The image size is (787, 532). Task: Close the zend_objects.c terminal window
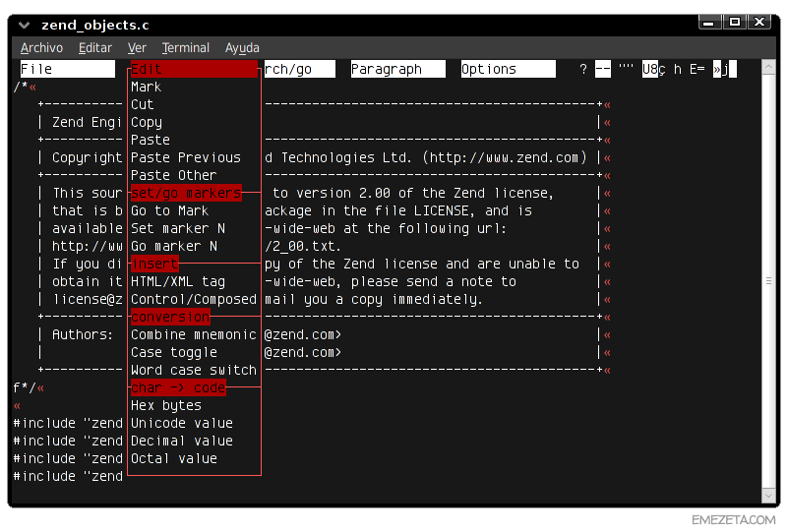point(759,22)
